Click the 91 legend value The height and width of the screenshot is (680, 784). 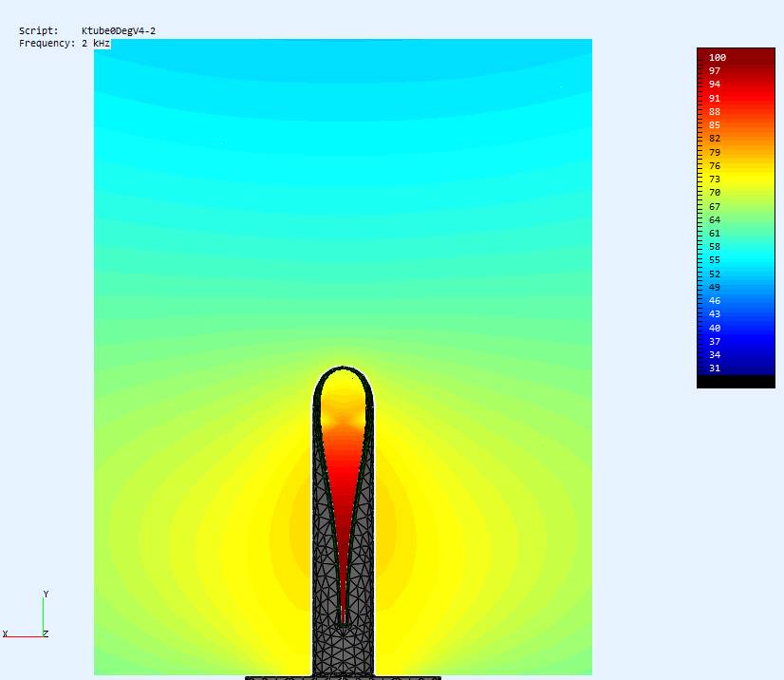pyautogui.click(x=715, y=99)
